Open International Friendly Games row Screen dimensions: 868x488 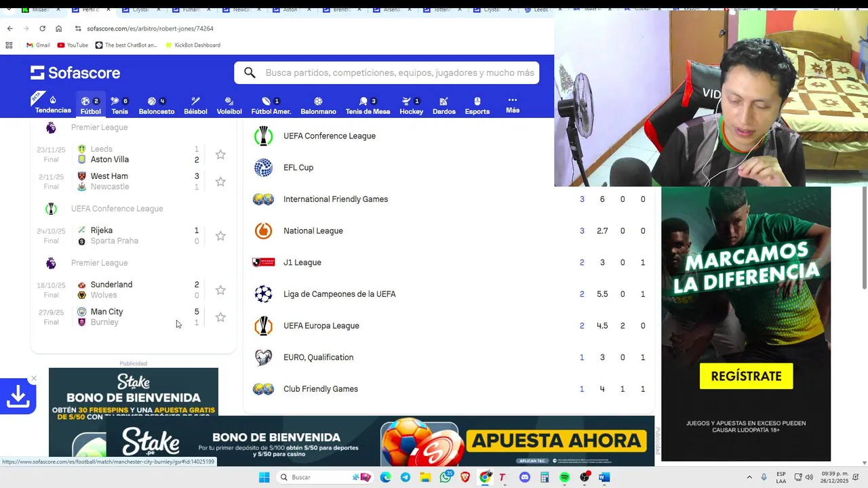(448, 199)
